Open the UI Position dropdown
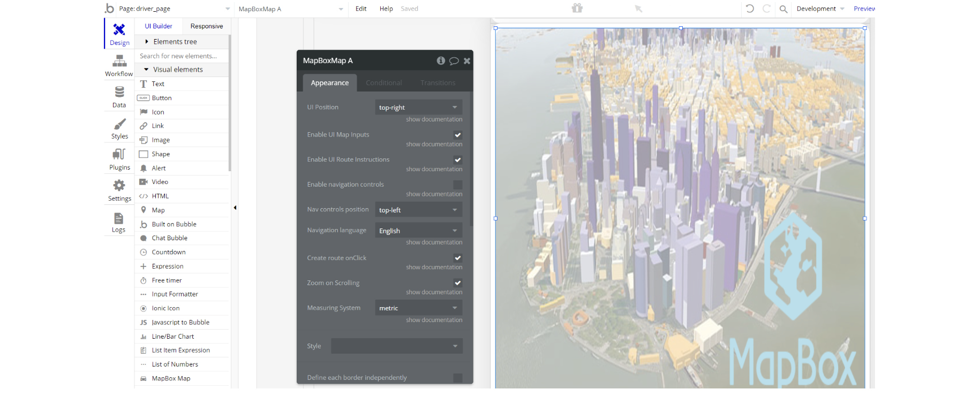 pos(418,108)
